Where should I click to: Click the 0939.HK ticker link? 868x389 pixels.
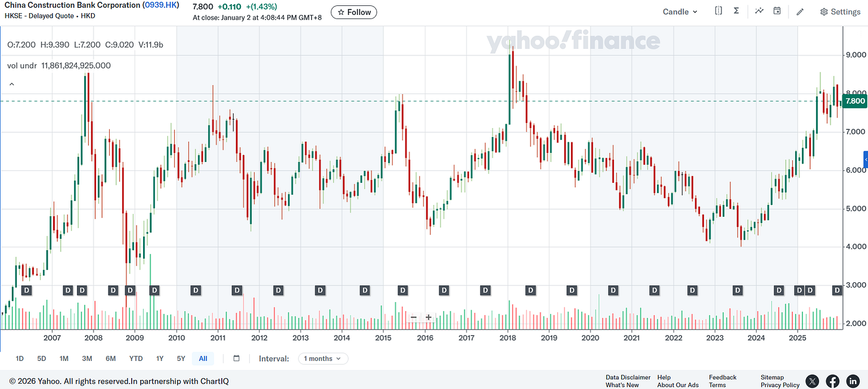[x=159, y=5]
